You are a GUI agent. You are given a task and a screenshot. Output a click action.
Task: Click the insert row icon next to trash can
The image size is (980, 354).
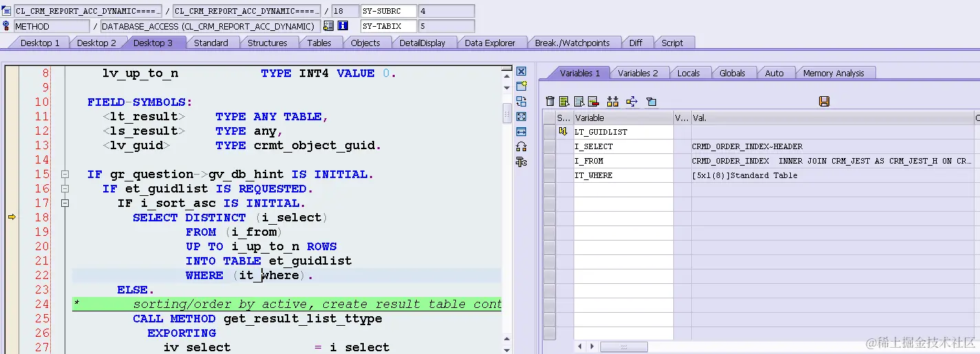coord(564,102)
